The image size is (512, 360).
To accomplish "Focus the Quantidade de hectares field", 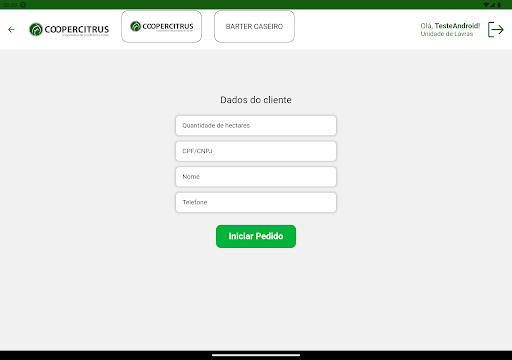I will [x=256, y=126].
